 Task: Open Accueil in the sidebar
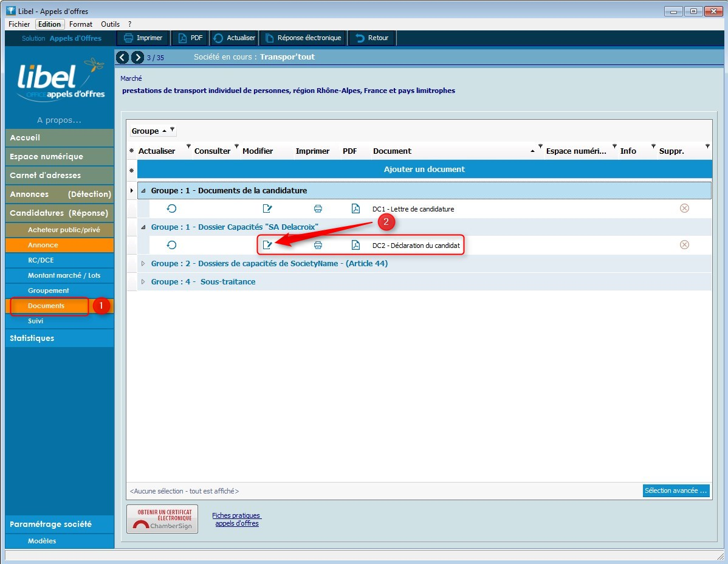pyautogui.click(x=60, y=138)
